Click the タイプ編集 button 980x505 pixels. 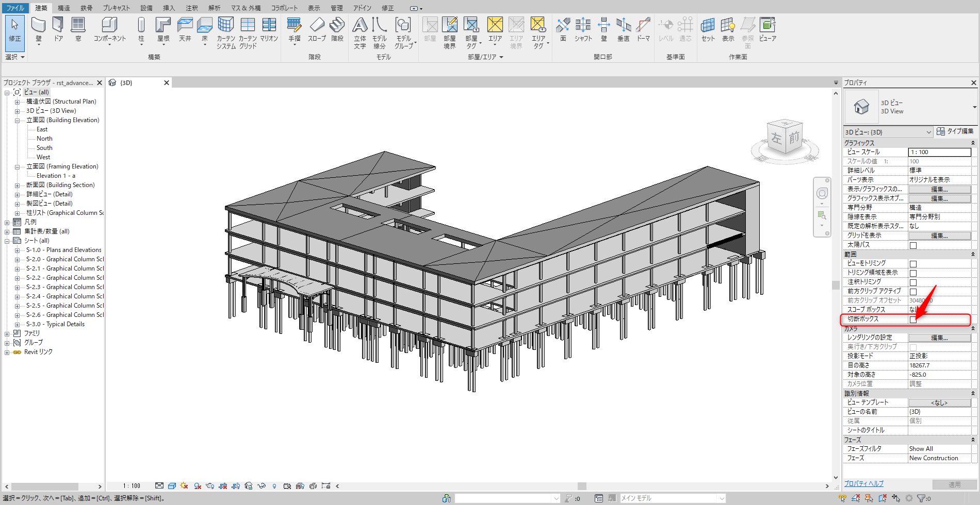point(955,131)
